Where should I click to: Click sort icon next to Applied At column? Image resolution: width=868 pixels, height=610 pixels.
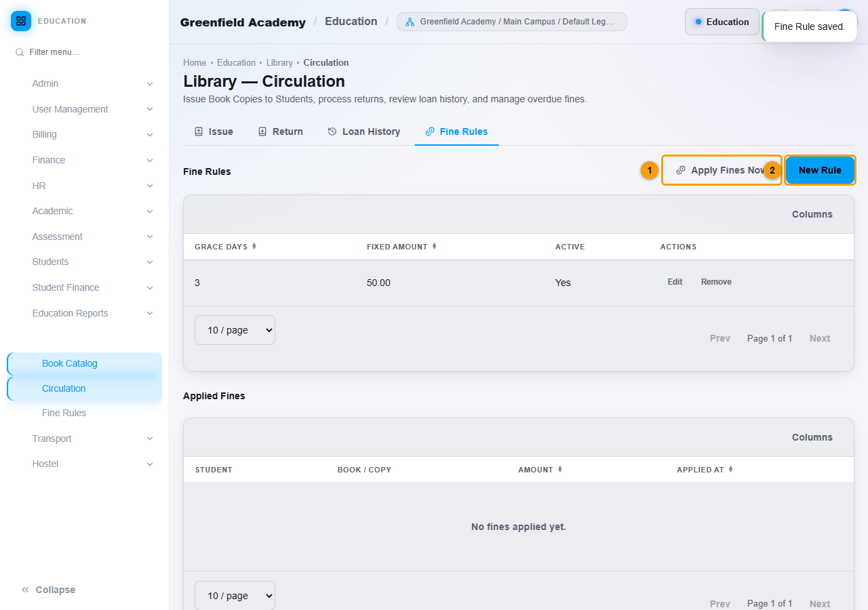click(730, 469)
